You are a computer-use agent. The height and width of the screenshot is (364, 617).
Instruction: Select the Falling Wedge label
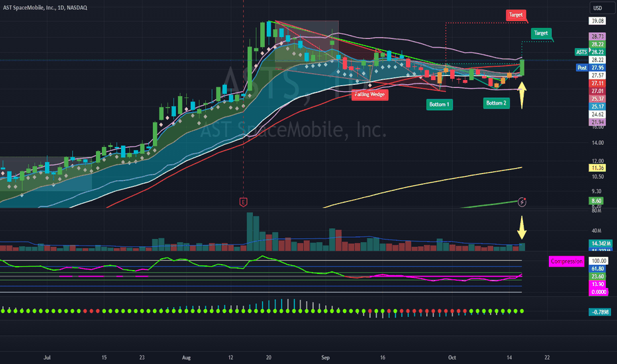pos(370,95)
